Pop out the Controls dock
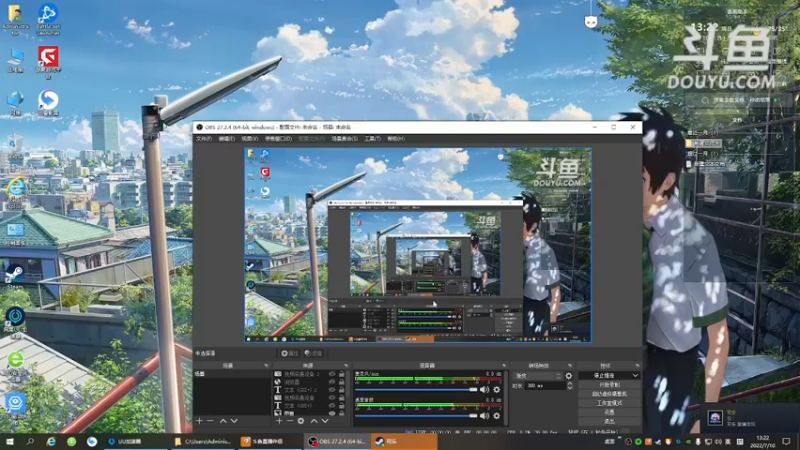This screenshot has height=450, width=800. 637,366
